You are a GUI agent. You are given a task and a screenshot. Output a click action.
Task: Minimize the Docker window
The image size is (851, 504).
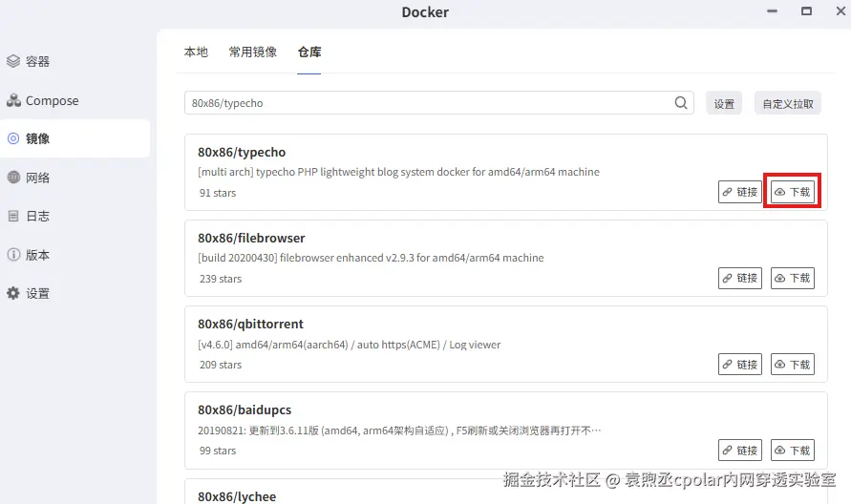[772, 11]
